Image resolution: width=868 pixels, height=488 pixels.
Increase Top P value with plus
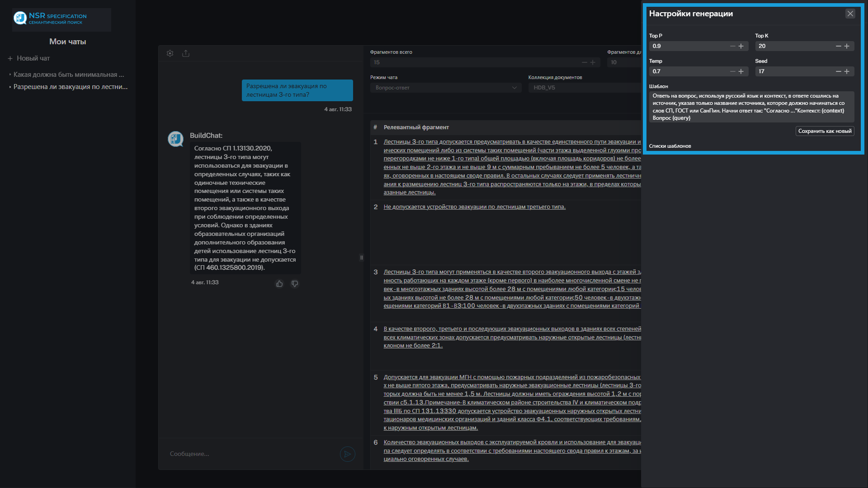pos(741,46)
